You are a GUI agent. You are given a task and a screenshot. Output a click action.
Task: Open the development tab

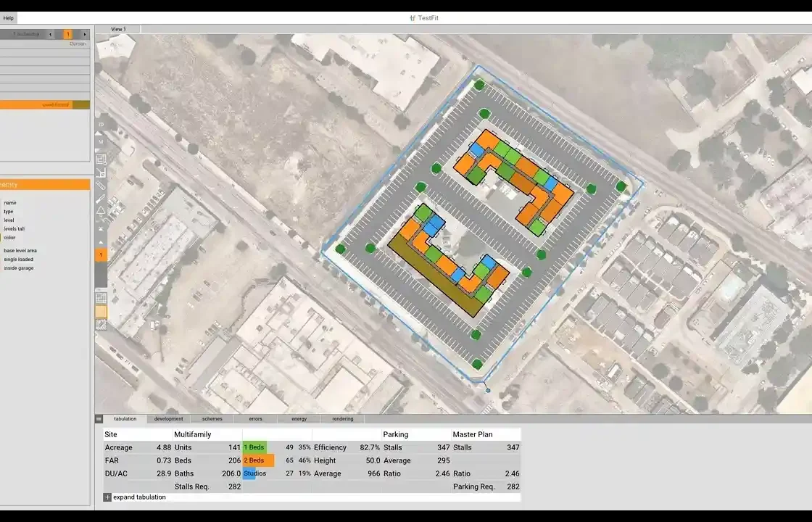(168, 419)
